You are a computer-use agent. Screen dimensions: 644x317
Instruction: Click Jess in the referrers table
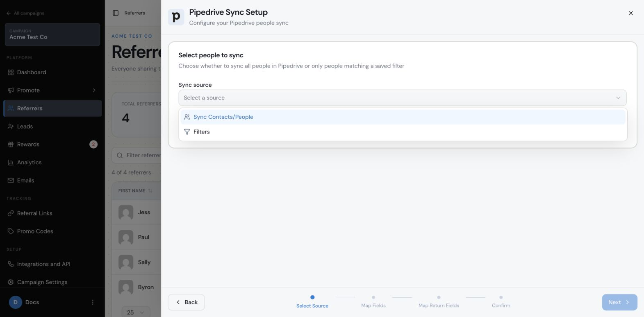pos(144,213)
